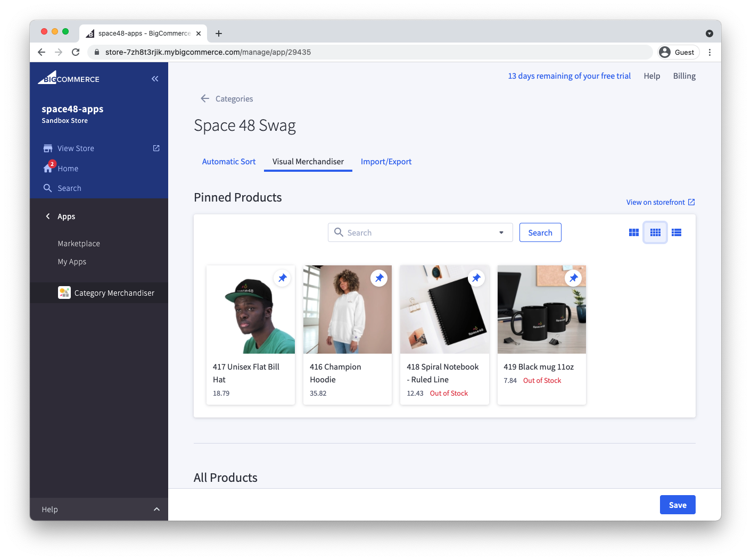Click the space48-apps store name
The width and height of the screenshot is (751, 560).
pos(72,109)
